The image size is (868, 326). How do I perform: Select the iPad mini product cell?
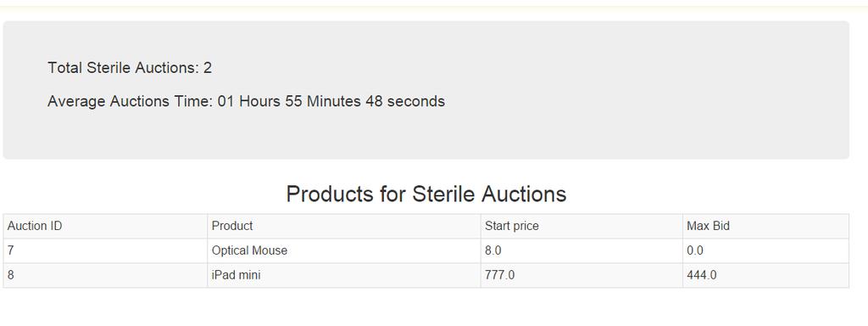pyautogui.click(x=344, y=275)
